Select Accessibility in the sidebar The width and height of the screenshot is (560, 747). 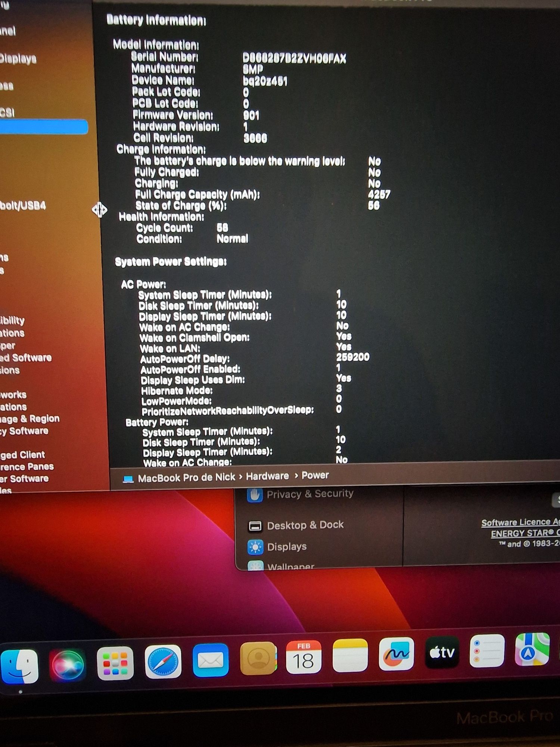pyautogui.click(x=12, y=321)
